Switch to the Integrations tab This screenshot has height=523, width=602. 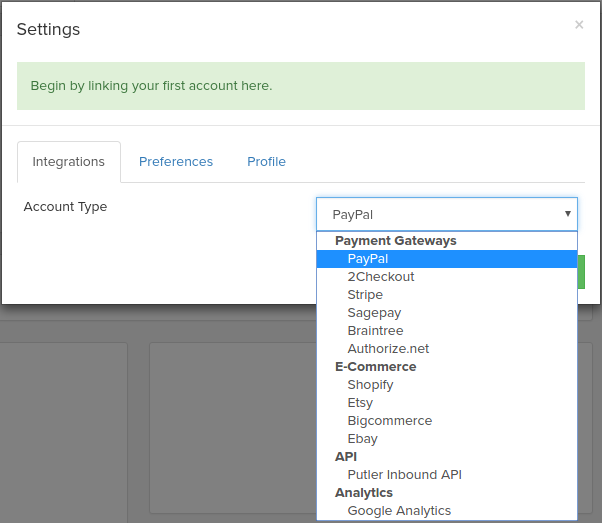pyautogui.click(x=69, y=162)
